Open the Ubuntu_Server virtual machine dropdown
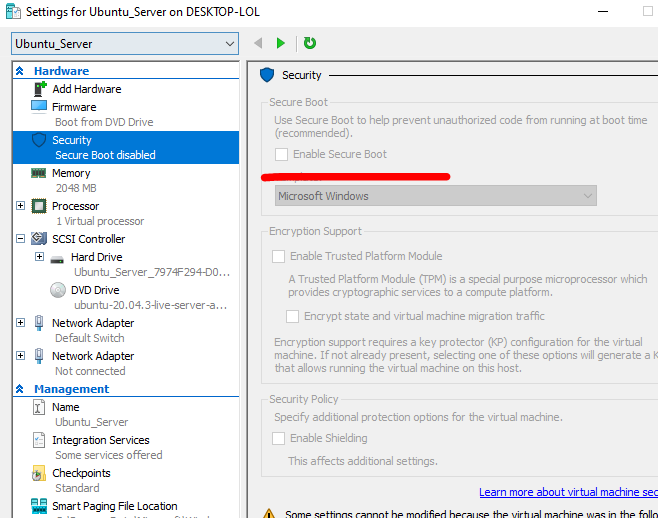The width and height of the screenshot is (658, 518). click(125, 43)
